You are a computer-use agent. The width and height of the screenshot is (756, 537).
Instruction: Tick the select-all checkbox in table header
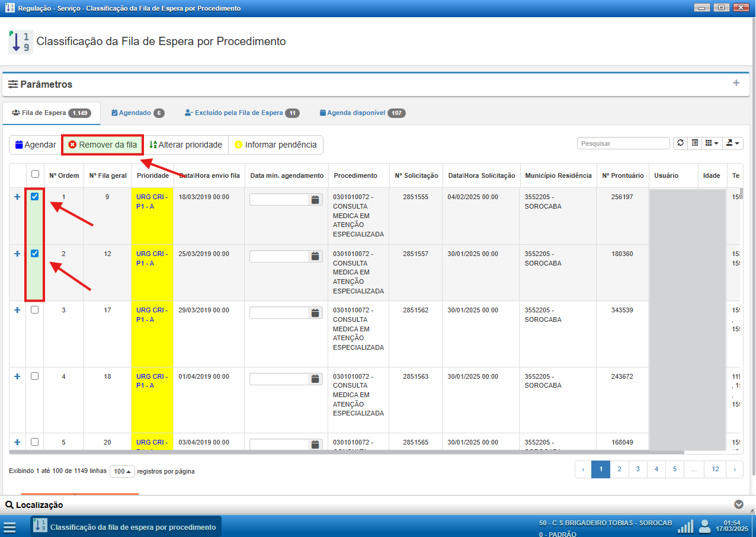coord(35,174)
